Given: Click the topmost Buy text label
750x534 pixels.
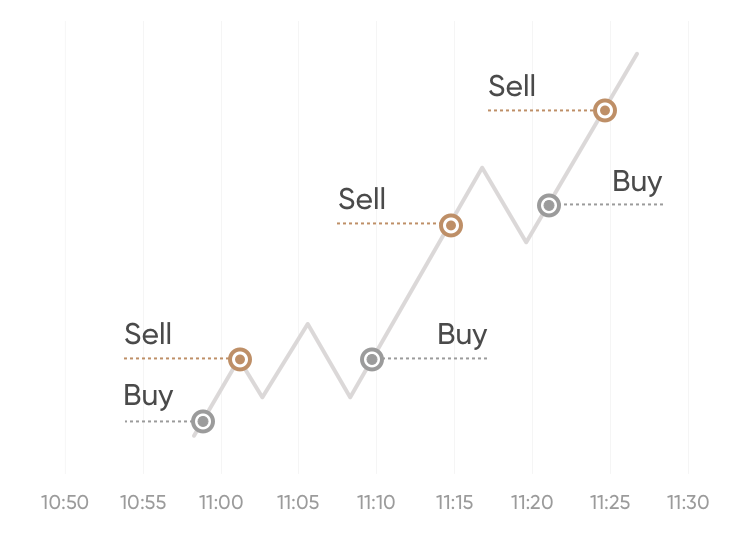Looking at the screenshot, I should 637,182.
